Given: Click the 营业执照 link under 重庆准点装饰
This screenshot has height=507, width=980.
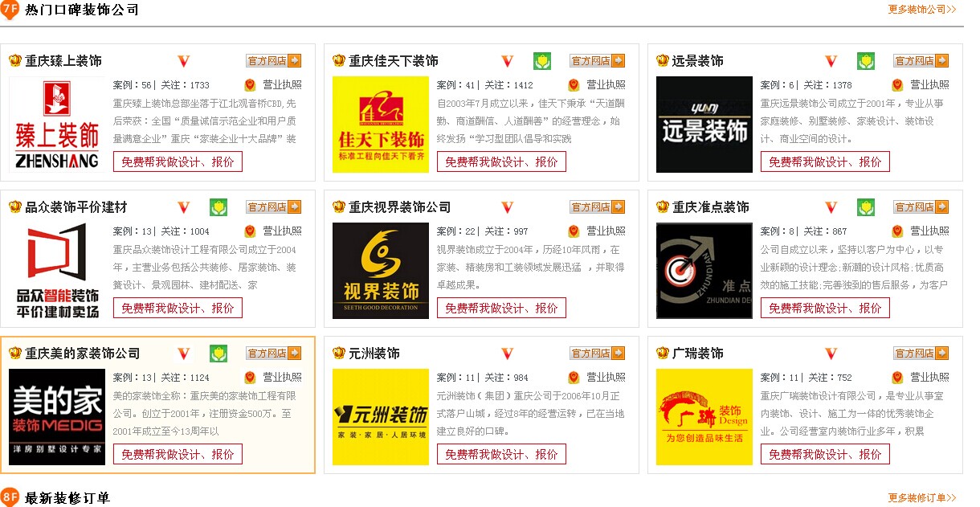Looking at the screenshot, I should 929,231.
